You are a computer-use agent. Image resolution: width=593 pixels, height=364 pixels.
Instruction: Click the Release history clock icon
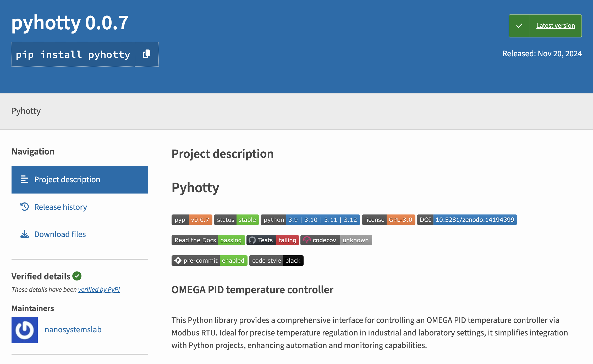[25, 207]
